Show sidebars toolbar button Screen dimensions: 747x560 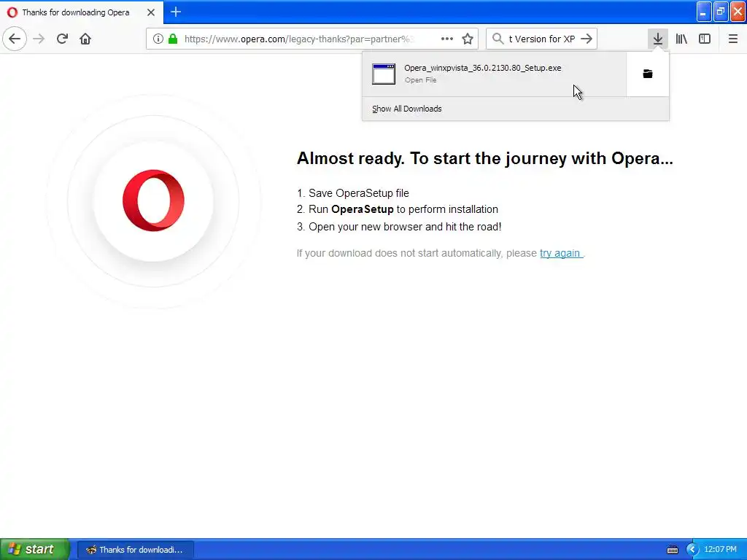(x=705, y=39)
